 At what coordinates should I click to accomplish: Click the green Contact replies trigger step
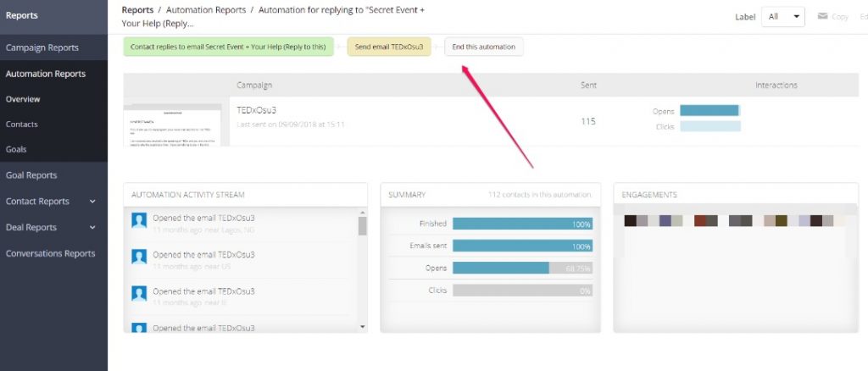228,47
